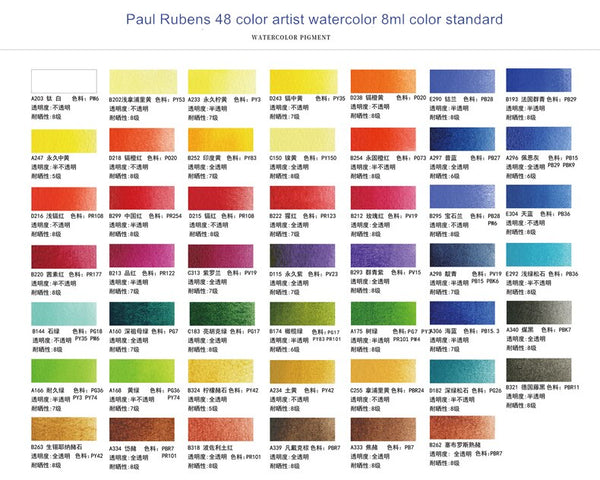This screenshot has width=600, height=480.
Task: Click the B262 dark brown swatch
Action: [x=460, y=428]
